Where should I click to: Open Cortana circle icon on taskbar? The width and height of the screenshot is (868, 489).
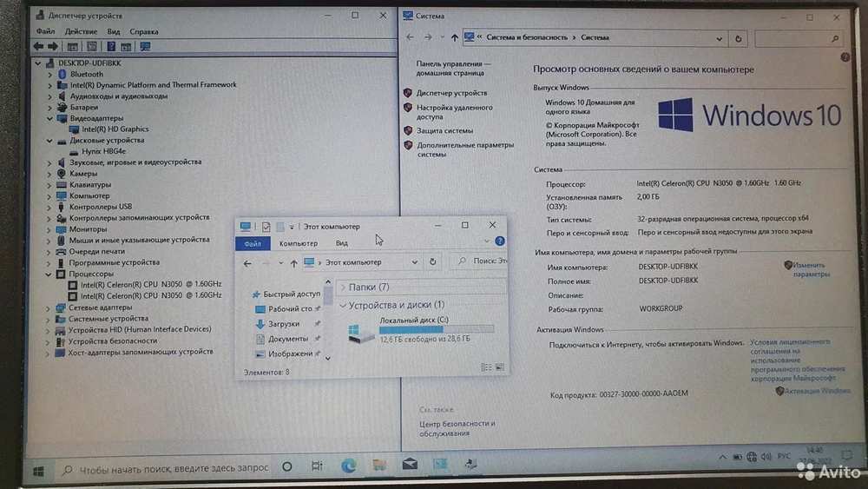tap(286, 466)
